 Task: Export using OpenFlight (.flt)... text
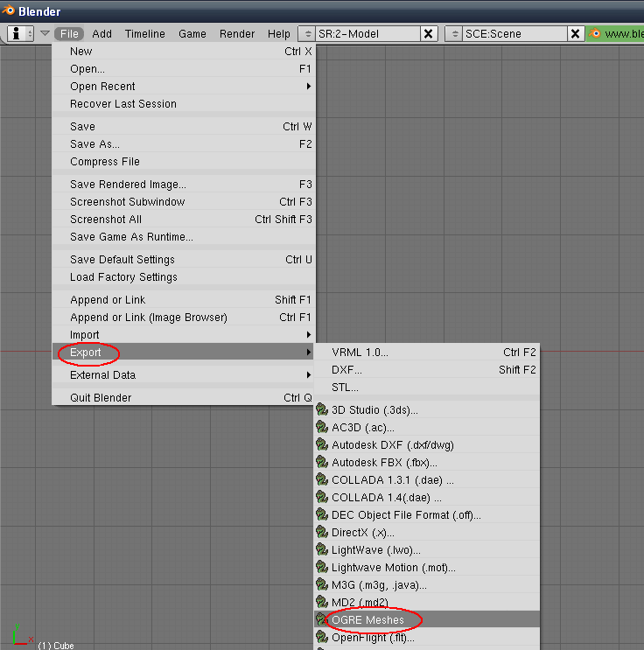tap(373, 637)
